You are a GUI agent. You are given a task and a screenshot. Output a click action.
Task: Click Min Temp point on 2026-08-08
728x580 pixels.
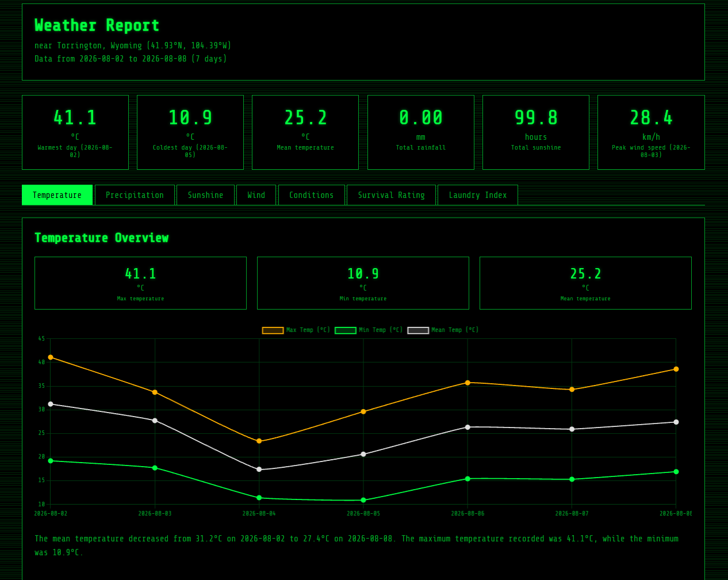click(676, 472)
